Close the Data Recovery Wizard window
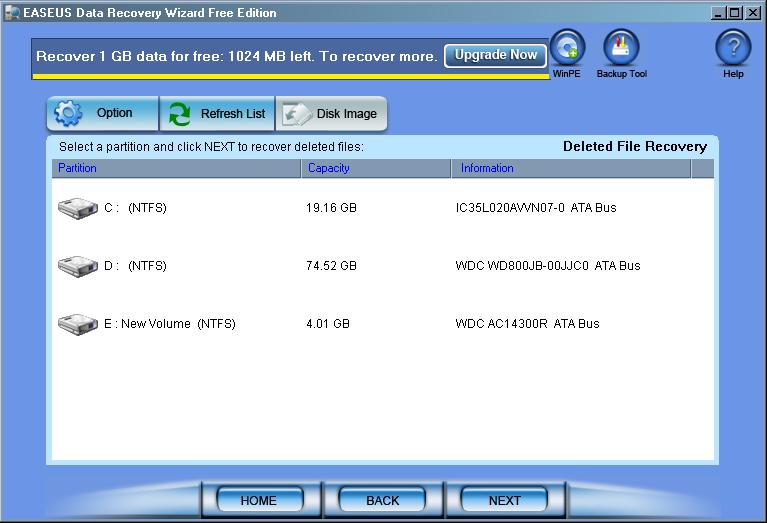767x523 pixels. pyautogui.click(x=752, y=13)
